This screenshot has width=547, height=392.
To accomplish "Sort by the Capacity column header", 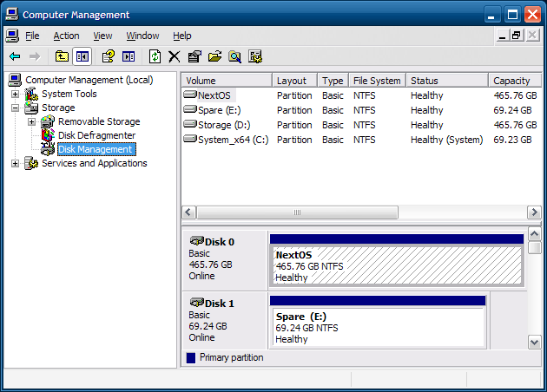I will (515, 81).
